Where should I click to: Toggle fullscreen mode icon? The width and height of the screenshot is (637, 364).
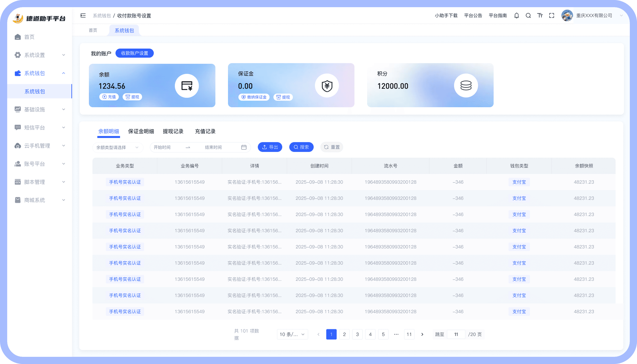click(x=552, y=16)
